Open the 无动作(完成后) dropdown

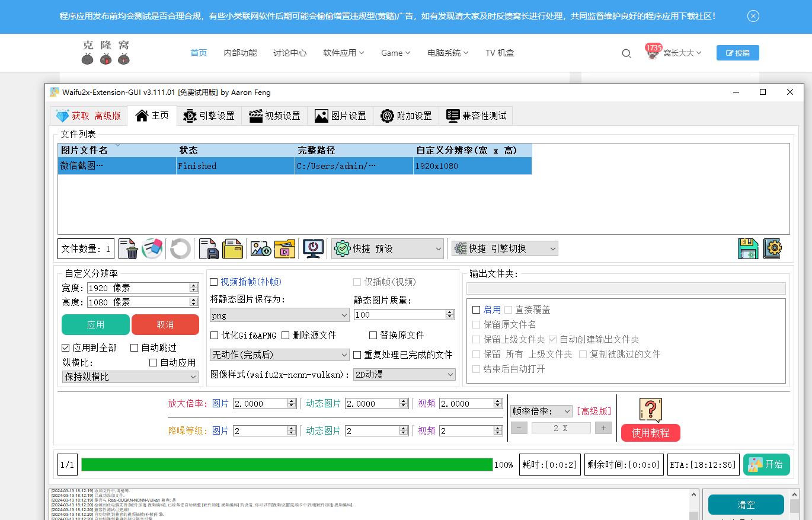click(x=280, y=355)
